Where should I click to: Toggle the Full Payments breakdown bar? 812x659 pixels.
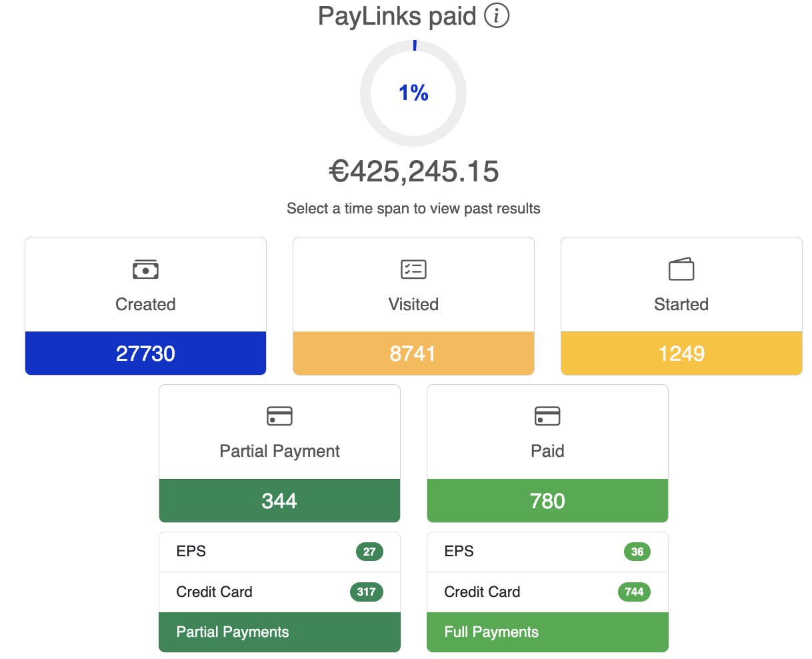click(547, 632)
